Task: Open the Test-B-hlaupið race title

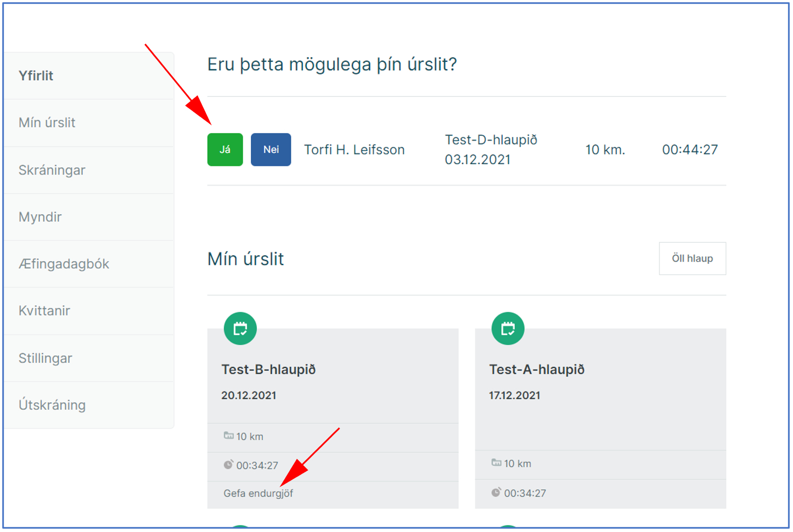Action: coord(269,369)
